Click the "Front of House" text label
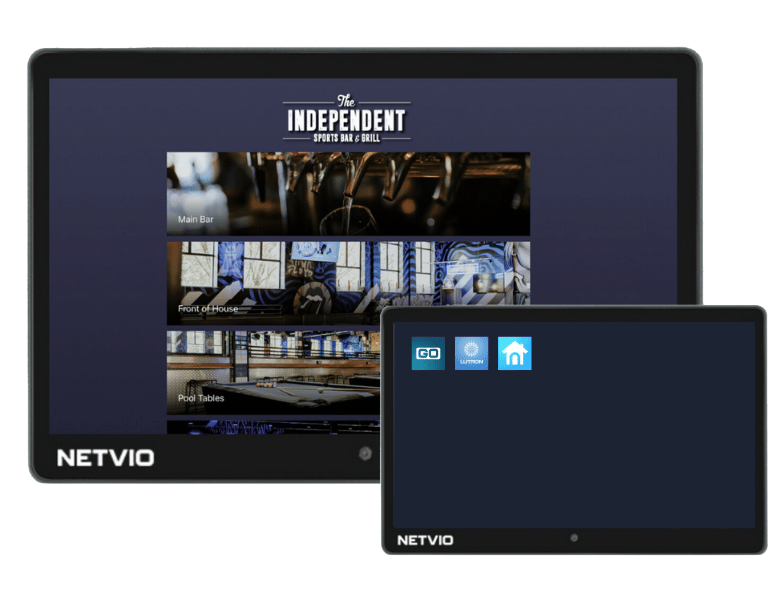783x593 pixels. coord(208,309)
